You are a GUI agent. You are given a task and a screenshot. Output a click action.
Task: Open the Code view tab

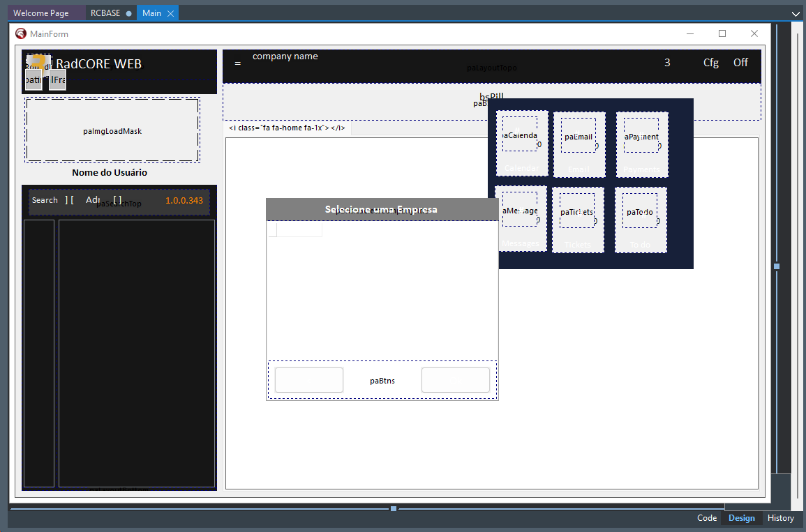click(707, 518)
